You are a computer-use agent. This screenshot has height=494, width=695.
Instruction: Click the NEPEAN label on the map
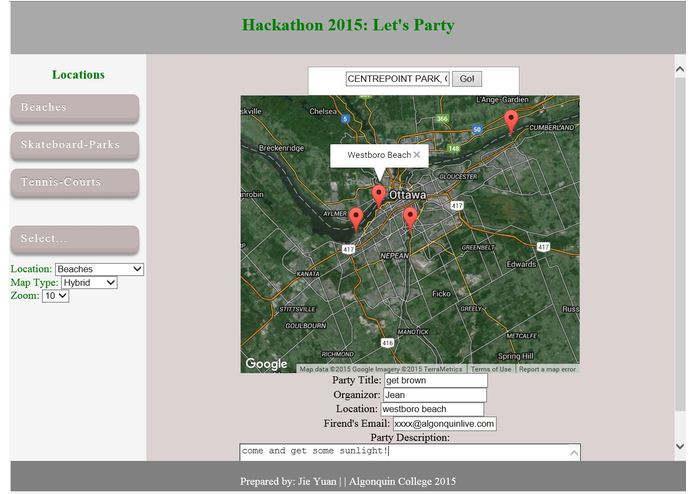click(x=394, y=256)
